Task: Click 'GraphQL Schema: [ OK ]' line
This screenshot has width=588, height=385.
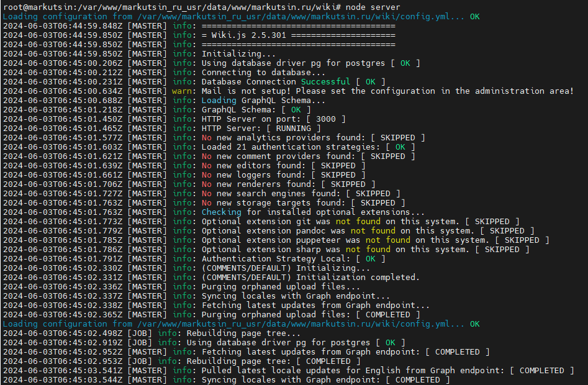Action: pyautogui.click(x=156, y=109)
